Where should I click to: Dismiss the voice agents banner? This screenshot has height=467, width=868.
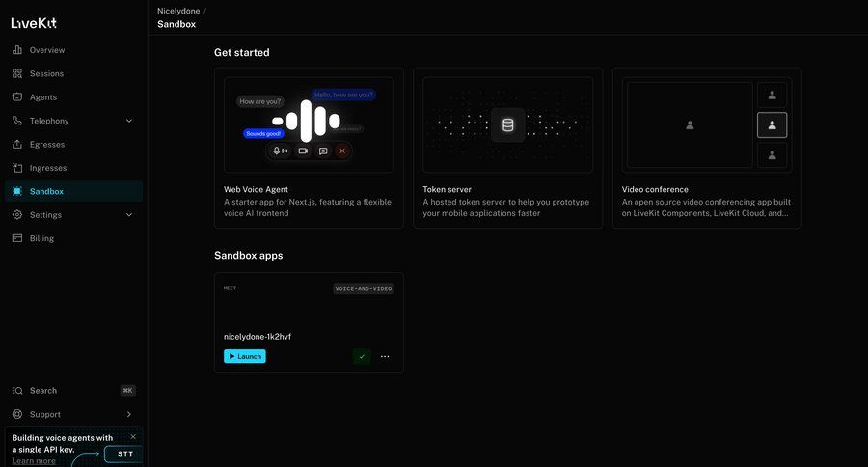(x=133, y=436)
